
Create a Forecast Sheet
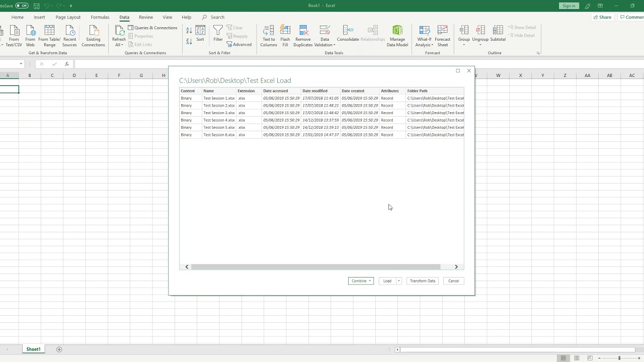[443, 36]
